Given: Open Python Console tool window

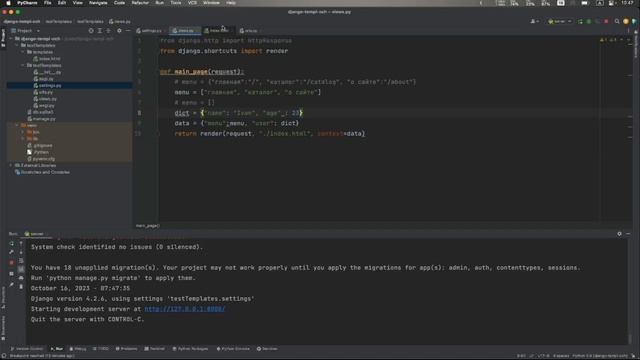Looking at the screenshot, I should 233,349.
